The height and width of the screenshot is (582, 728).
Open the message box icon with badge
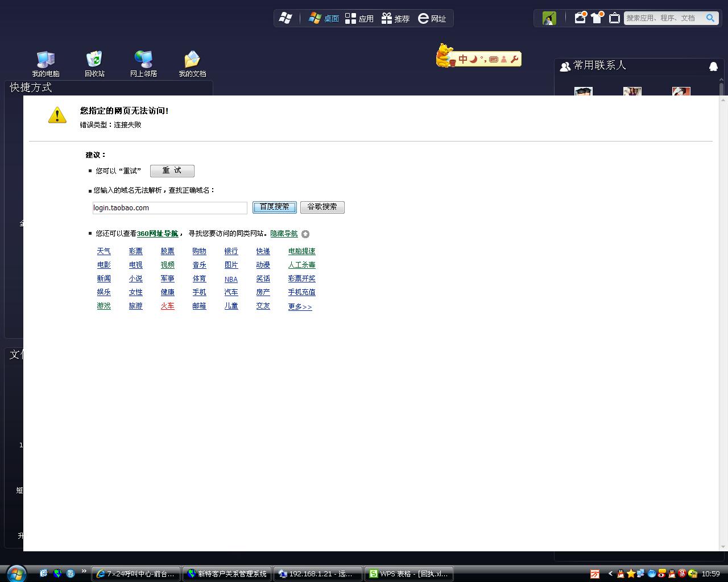coord(580,18)
